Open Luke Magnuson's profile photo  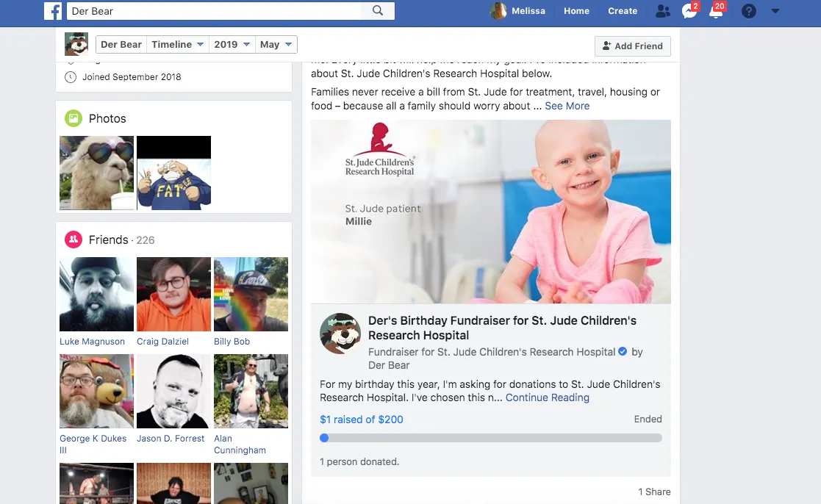point(97,294)
